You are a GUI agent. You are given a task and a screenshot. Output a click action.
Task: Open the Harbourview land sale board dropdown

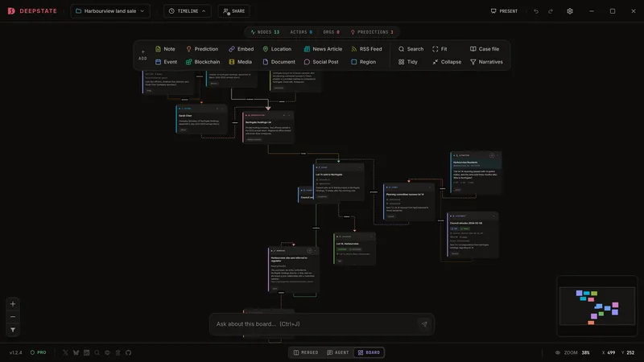pyautogui.click(x=110, y=11)
